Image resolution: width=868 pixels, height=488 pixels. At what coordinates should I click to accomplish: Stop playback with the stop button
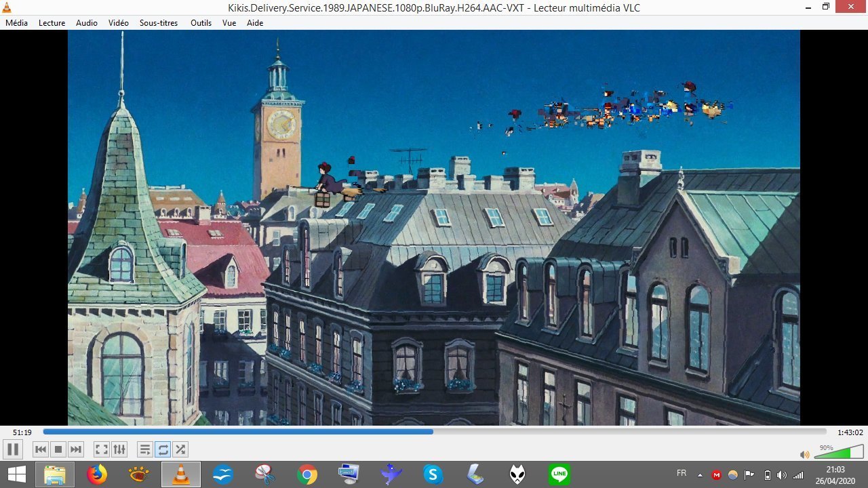(x=58, y=449)
